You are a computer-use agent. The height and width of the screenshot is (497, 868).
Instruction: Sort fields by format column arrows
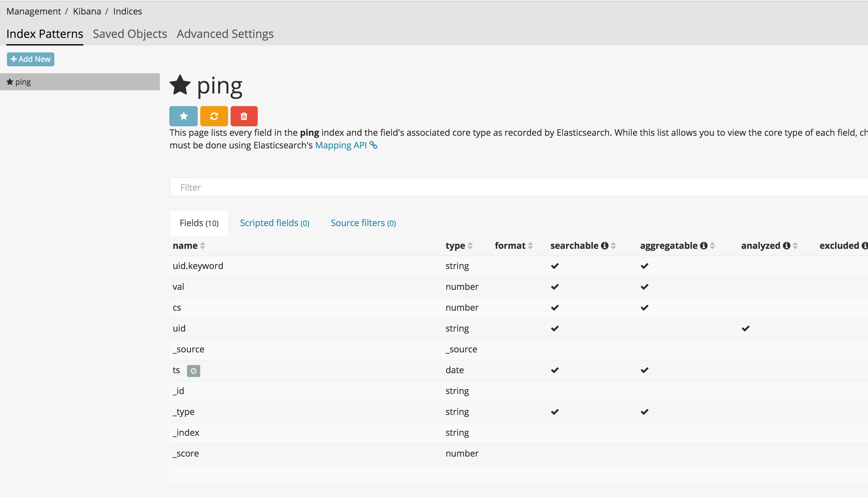(x=530, y=246)
